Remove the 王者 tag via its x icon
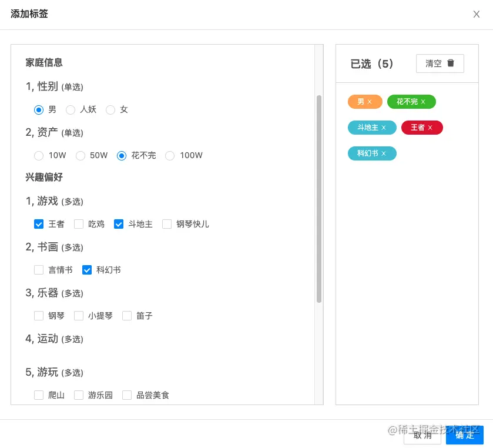 [430, 128]
